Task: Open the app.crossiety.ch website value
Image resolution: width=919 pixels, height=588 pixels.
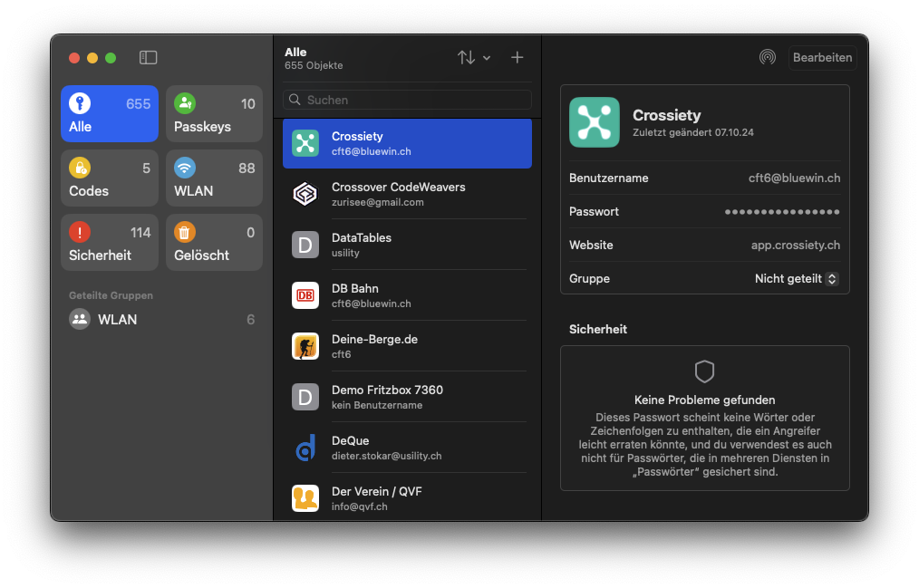Action: 796,245
